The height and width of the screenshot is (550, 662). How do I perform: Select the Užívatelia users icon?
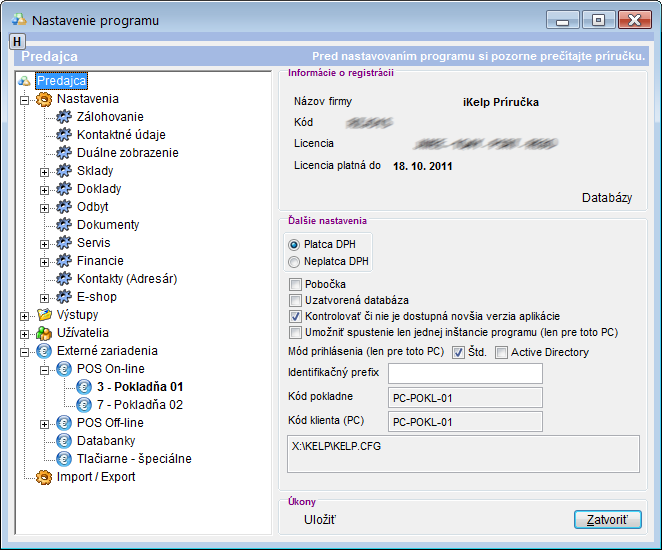point(44,333)
